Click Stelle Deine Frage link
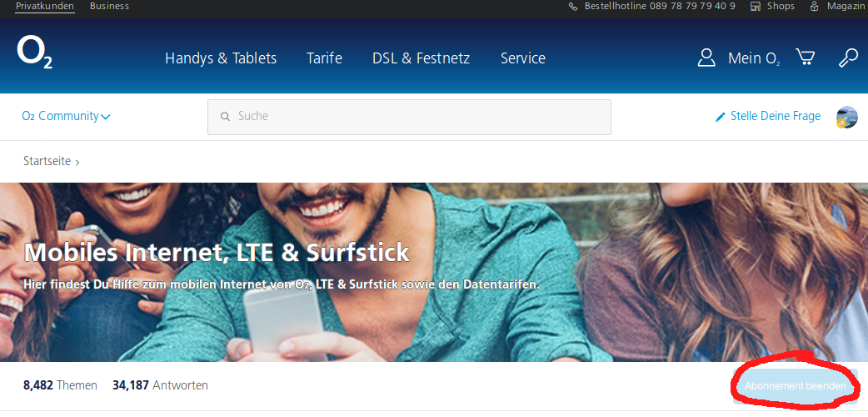 click(x=776, y=116)
